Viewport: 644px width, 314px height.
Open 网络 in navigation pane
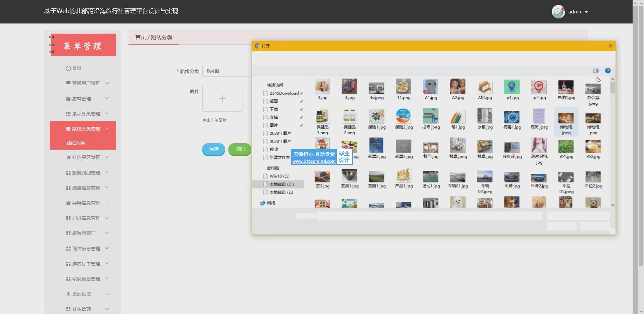click(268, 203)
